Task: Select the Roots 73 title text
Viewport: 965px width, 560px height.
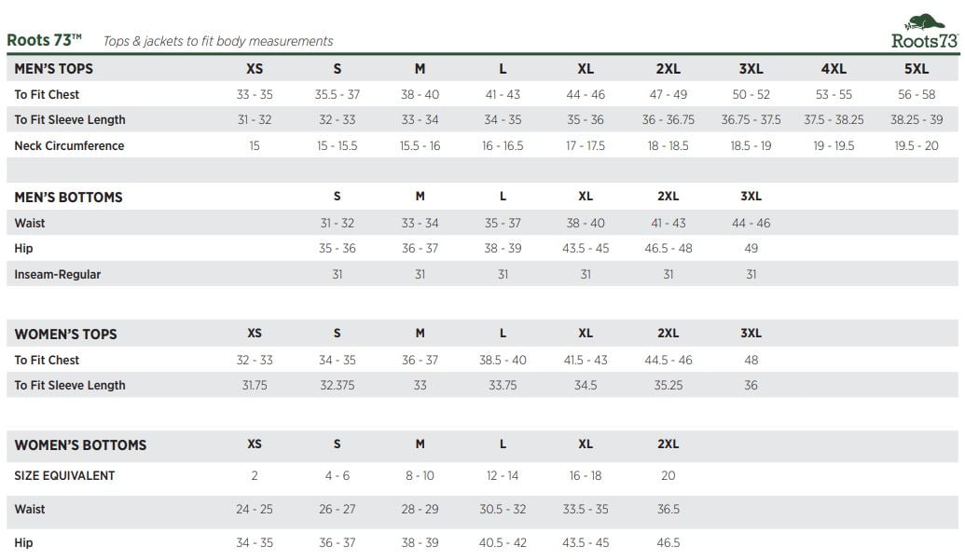Action: pyautogui.click(x=44, y=40)
